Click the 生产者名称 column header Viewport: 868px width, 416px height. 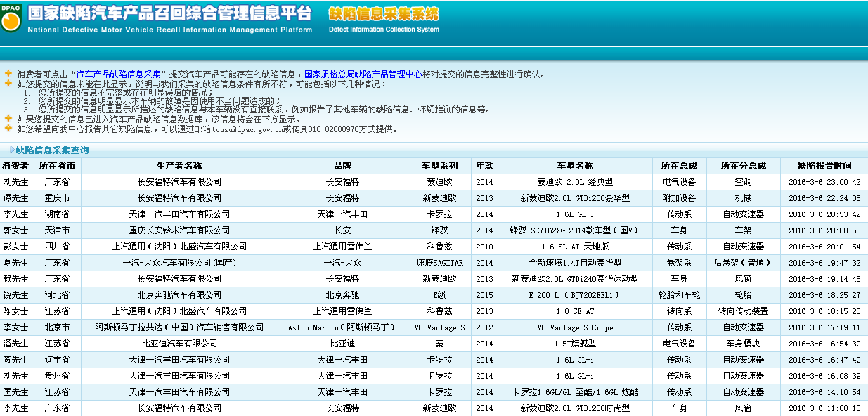179,166
